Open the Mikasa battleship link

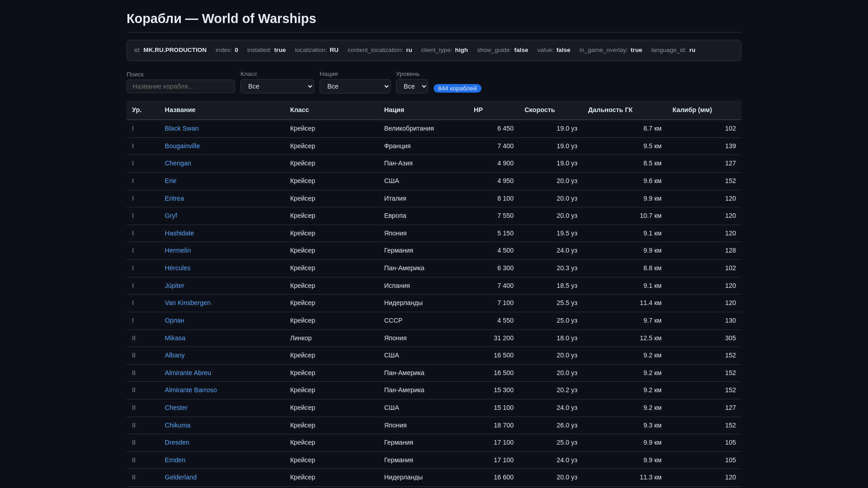click(x=175, y=338)
